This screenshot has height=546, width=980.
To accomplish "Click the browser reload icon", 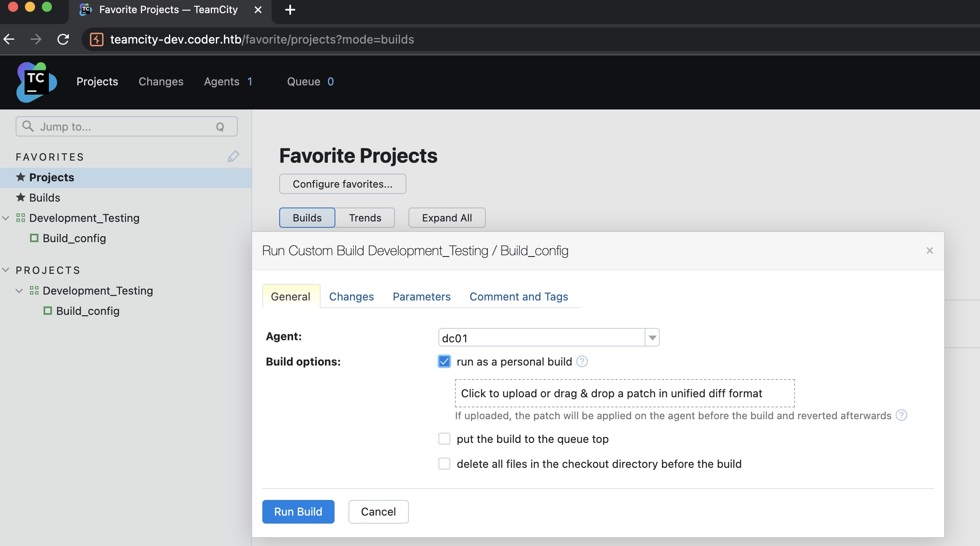I will tap(63, 39).
